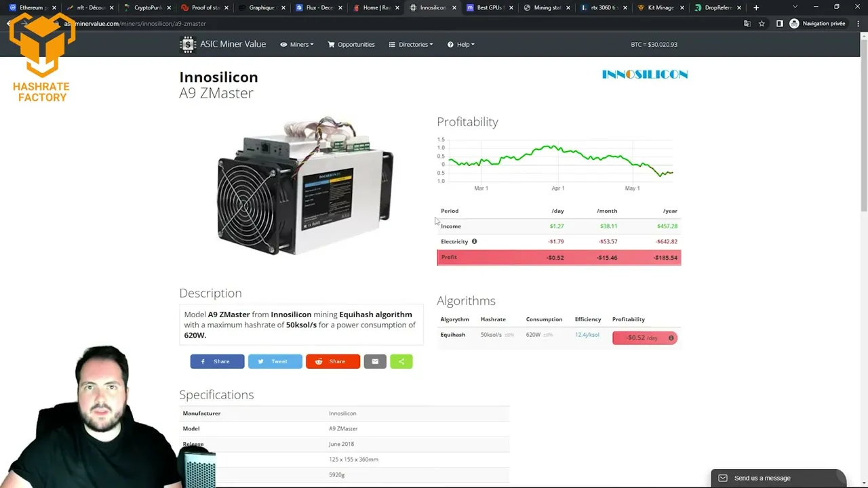Click the shopping cart icon for Opportunities
The width and height of the screenshot is (868, 488).
point(330,44)
